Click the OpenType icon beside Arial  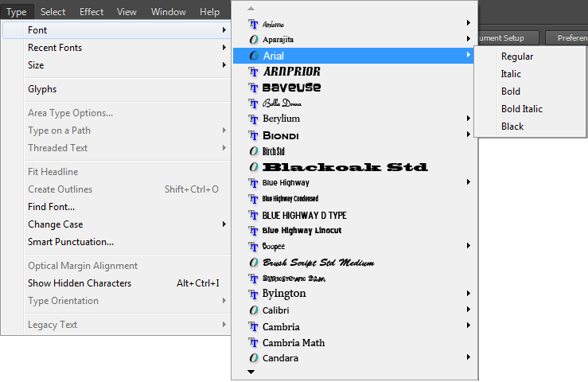click(x=254, y=56)
